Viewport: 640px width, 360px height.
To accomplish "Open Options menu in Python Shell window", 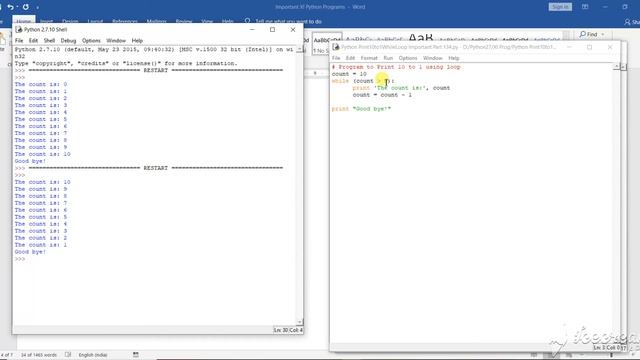I will (91, 40).
